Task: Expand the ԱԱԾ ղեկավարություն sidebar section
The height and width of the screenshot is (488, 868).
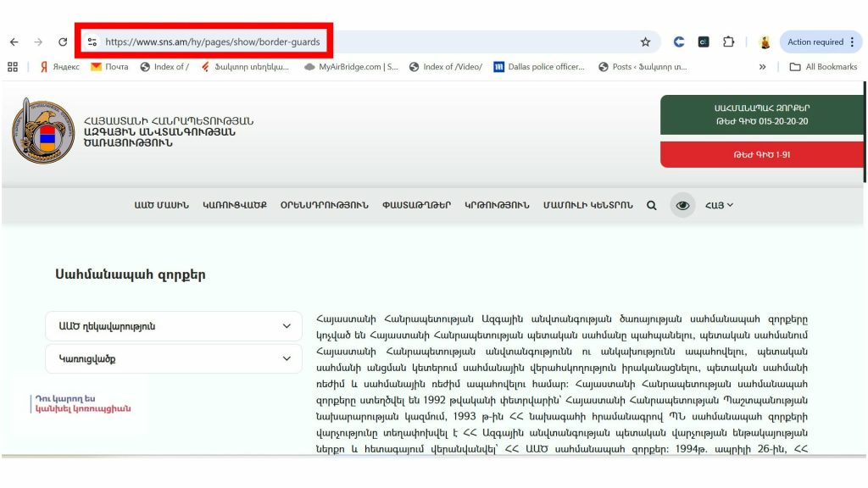Action: coord(174,326)
